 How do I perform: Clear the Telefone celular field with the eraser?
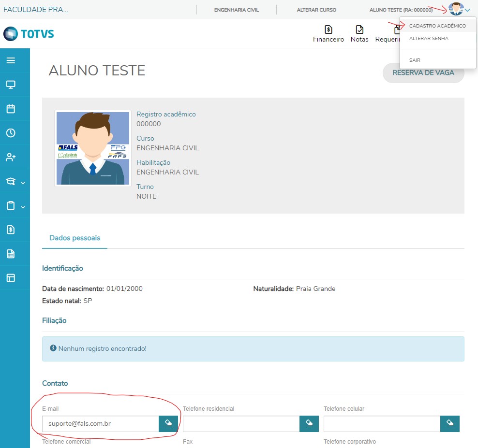coord(450,424)
